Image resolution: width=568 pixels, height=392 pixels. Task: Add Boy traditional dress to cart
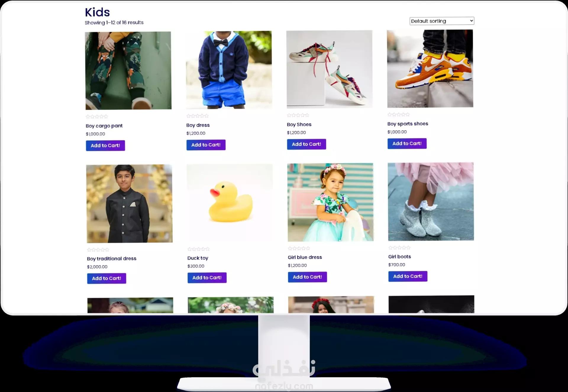point(106,278)
